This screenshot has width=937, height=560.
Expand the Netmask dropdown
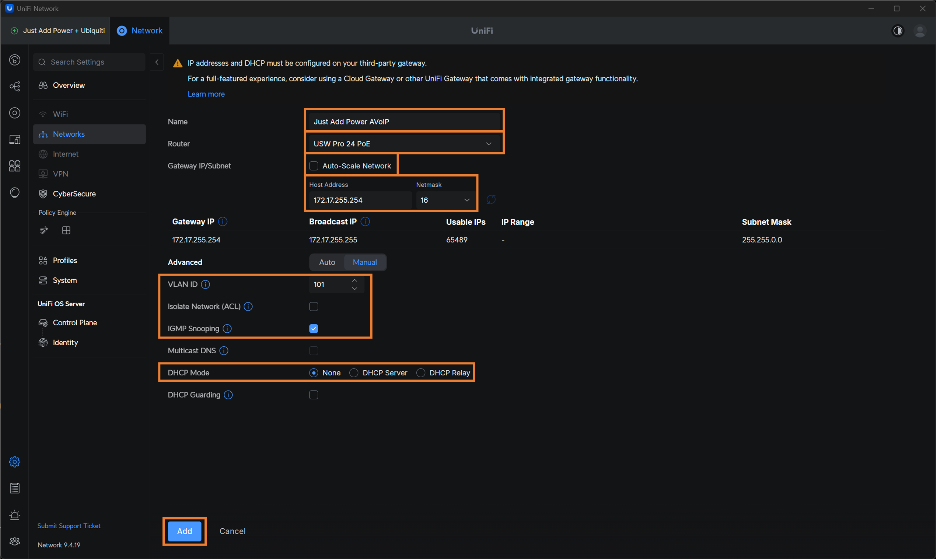(x=445, y=200)
